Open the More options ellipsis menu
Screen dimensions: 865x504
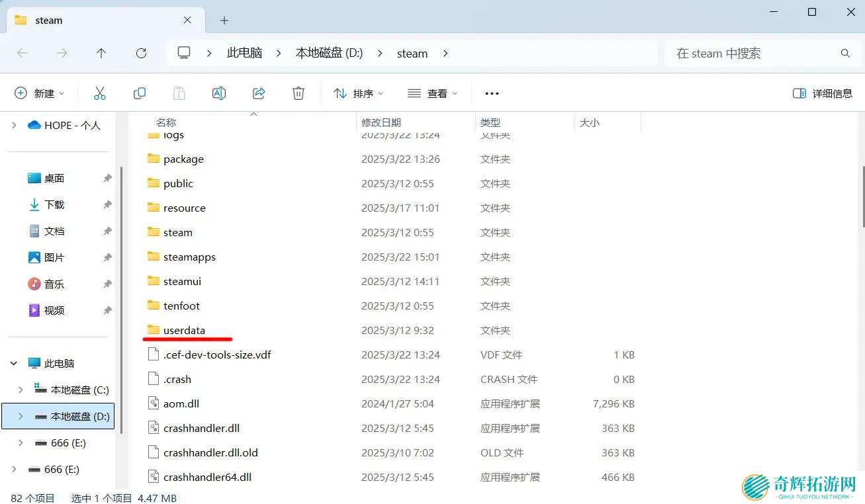click(492, 93)
